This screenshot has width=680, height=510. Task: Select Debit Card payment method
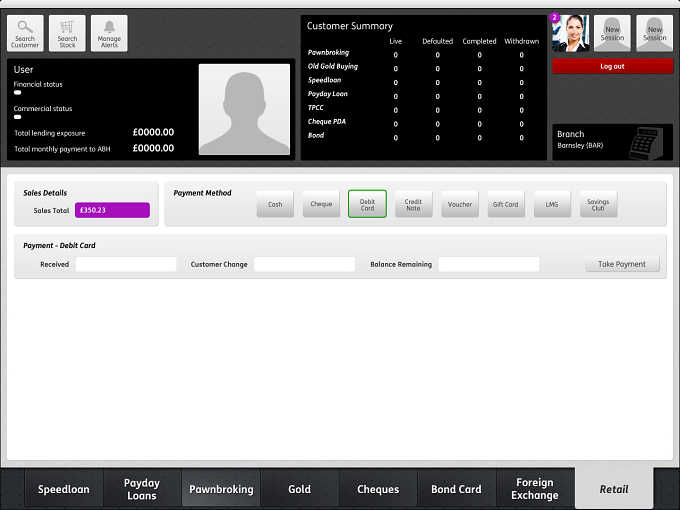367,204
